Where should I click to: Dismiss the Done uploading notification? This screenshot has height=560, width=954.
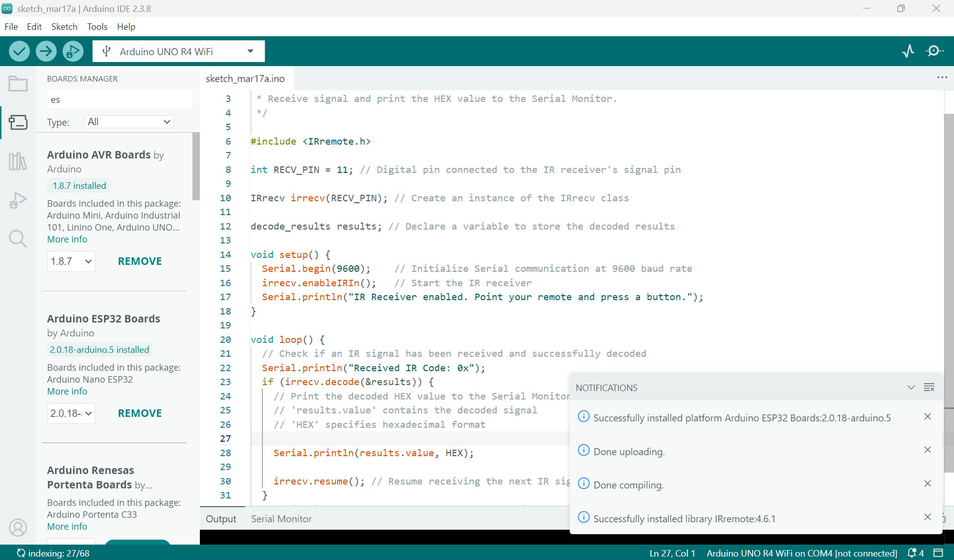tap(928, 450)
